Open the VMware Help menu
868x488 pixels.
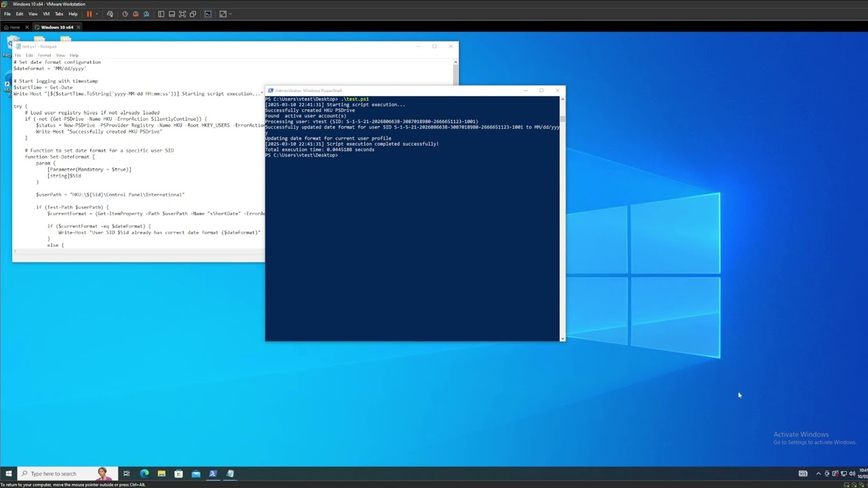point(73,14)
